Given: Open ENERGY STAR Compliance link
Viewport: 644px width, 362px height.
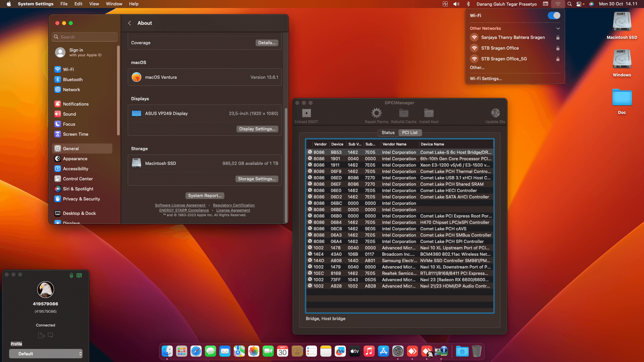Looking at the screenshot, I should pyautogui.click(x=184, y=210).
